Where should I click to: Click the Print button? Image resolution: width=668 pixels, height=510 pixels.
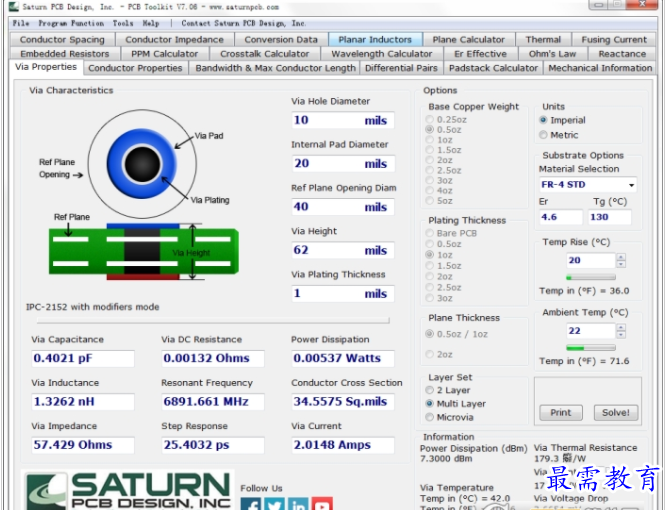coord(561,412)
